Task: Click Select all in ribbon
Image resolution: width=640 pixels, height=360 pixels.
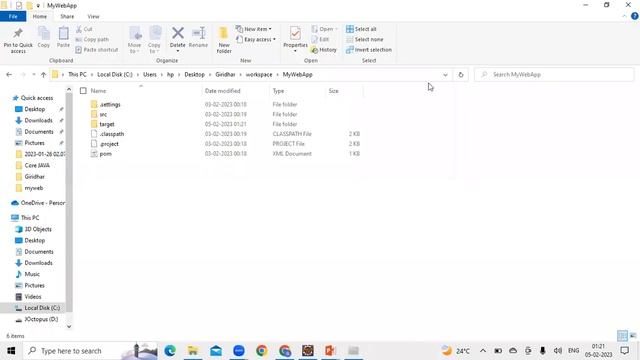Action: pos(361,29)
